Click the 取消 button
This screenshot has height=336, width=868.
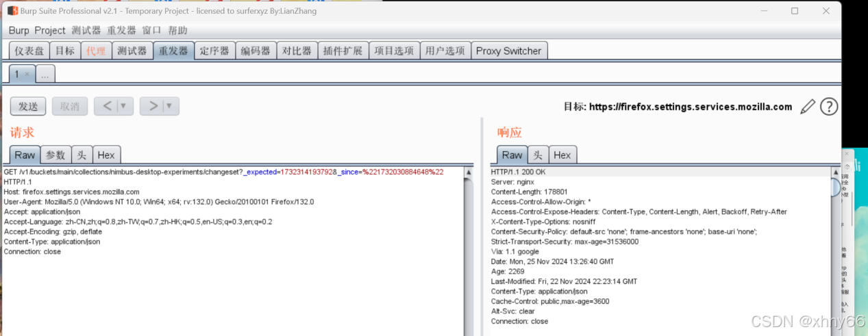[x=70, y=106]
